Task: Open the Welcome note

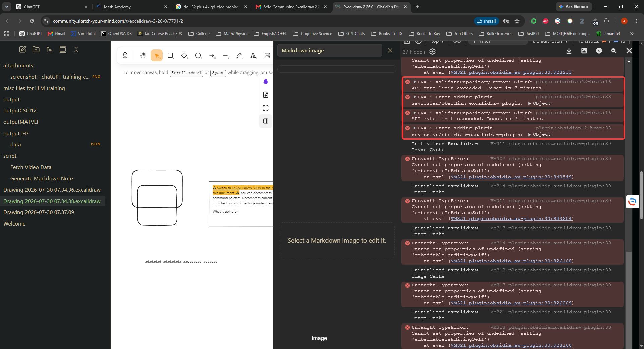Action: [14, 224]
